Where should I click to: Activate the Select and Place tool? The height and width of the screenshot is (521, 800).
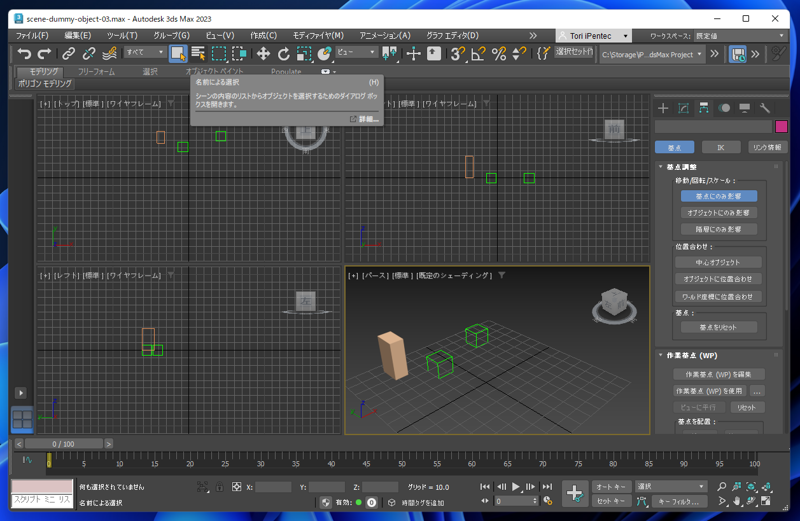pyautogui.click(x=324, y=54)
